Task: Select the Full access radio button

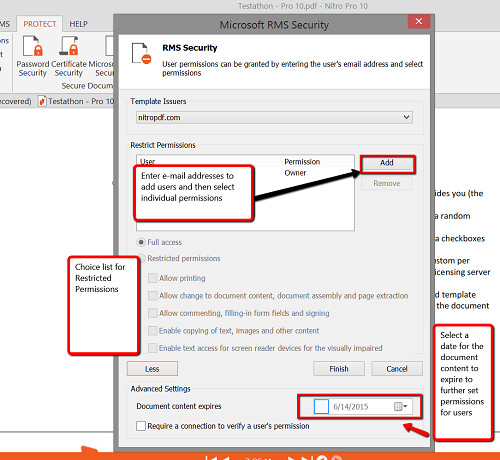Action: pos(141,242)
